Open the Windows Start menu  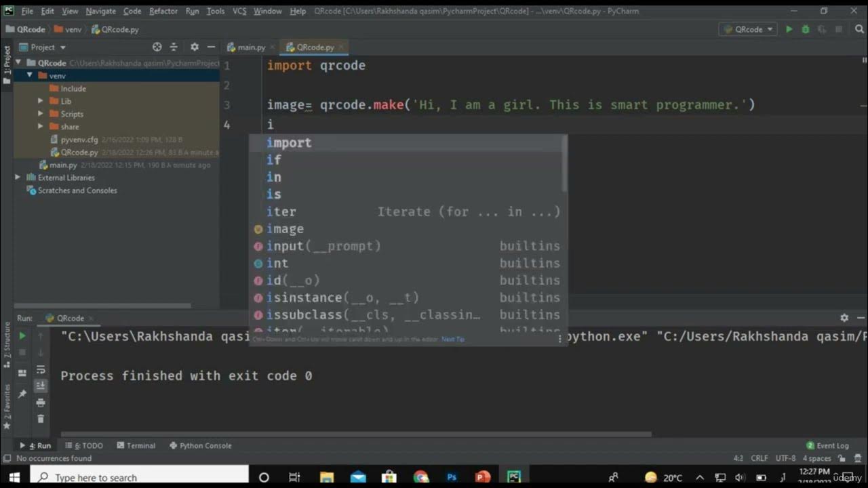coord(14,477)
